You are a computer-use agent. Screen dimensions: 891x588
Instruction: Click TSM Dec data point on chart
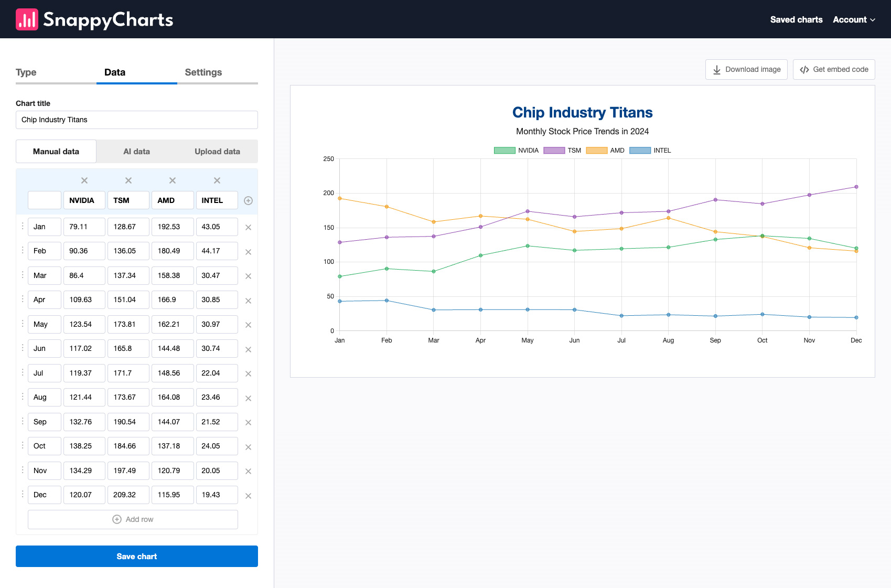tap(856, 187)
